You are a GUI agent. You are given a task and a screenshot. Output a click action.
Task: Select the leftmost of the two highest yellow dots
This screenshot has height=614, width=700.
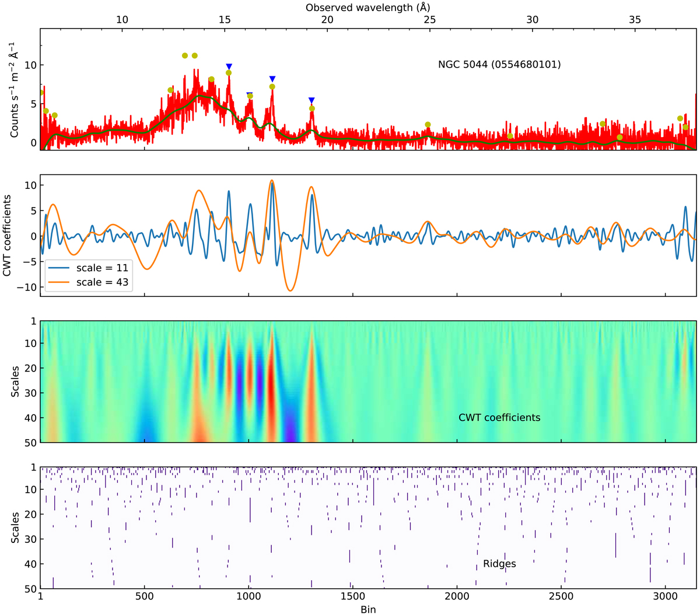click(x=185, y=55)
